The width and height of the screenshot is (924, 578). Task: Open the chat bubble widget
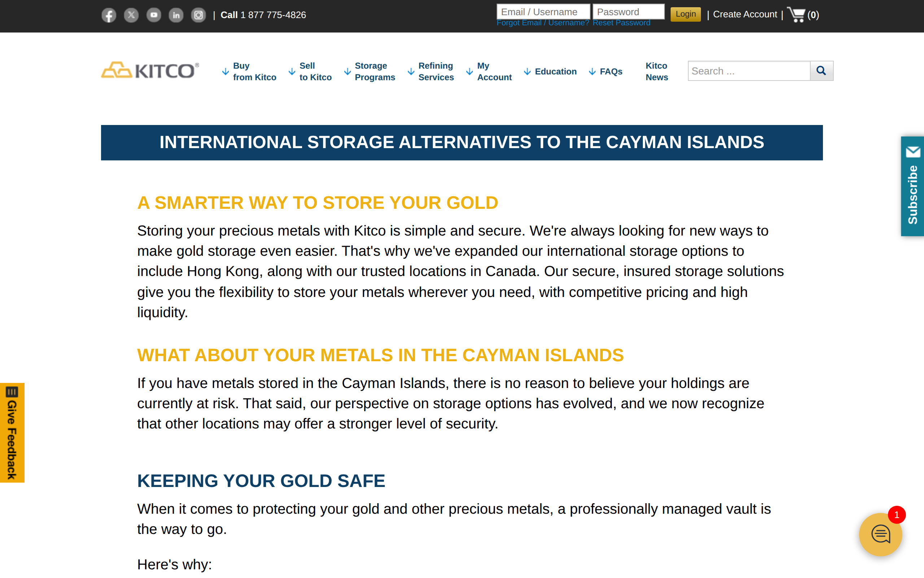coord(880,534)
